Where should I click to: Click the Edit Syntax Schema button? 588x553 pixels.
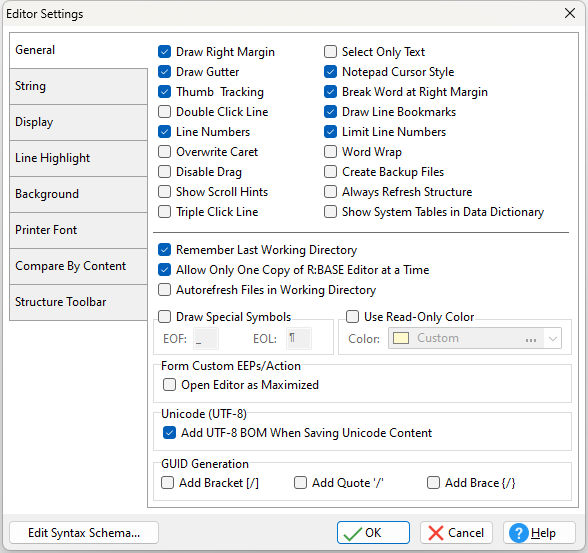(x=84, y=532)
